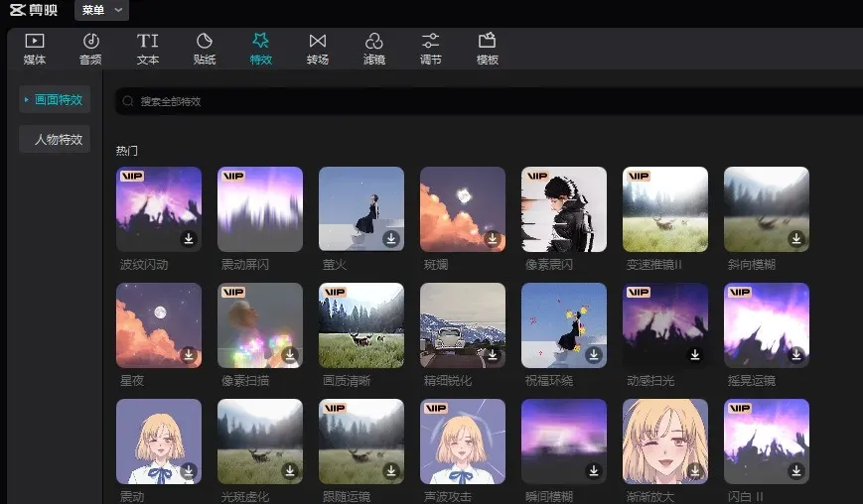Select the 画质清晰 effect thumbnail
863x504 pixels.
[361, 325]
